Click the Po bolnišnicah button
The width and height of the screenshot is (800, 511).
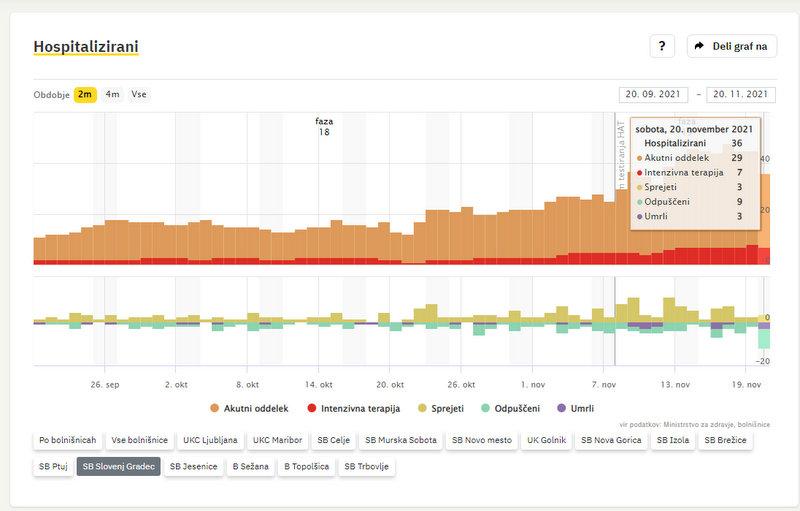click(67, 439)
